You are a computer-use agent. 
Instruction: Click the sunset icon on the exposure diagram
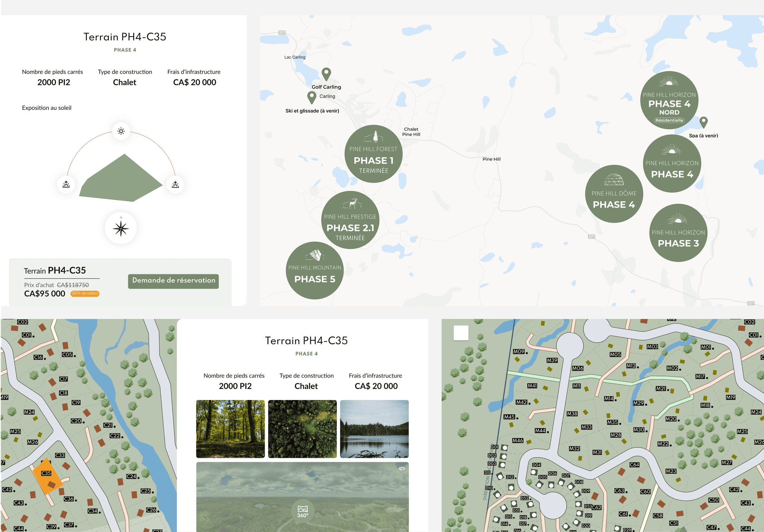(175, 184)
